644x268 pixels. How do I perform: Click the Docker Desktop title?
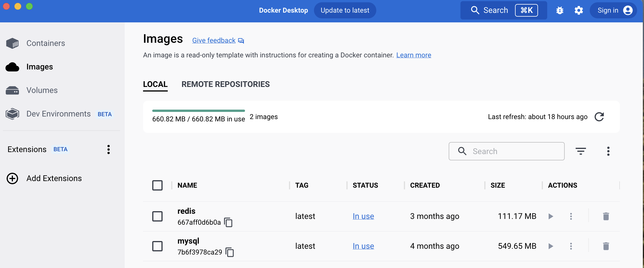coord(284,10)
